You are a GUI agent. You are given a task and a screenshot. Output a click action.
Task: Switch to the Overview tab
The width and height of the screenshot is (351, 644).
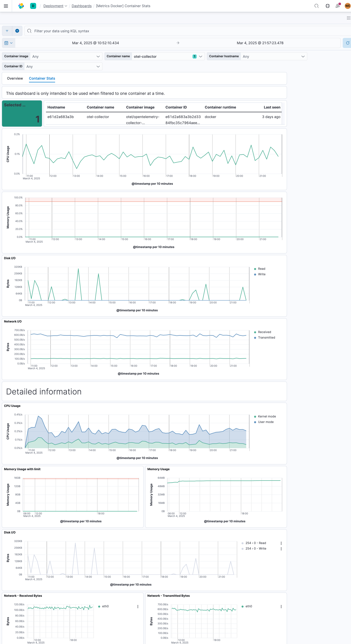pyautogui.click(x=15, y=78)
